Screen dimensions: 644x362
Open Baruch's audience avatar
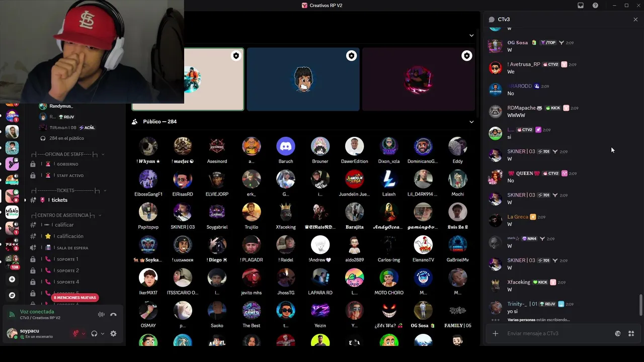coord(286,146)
